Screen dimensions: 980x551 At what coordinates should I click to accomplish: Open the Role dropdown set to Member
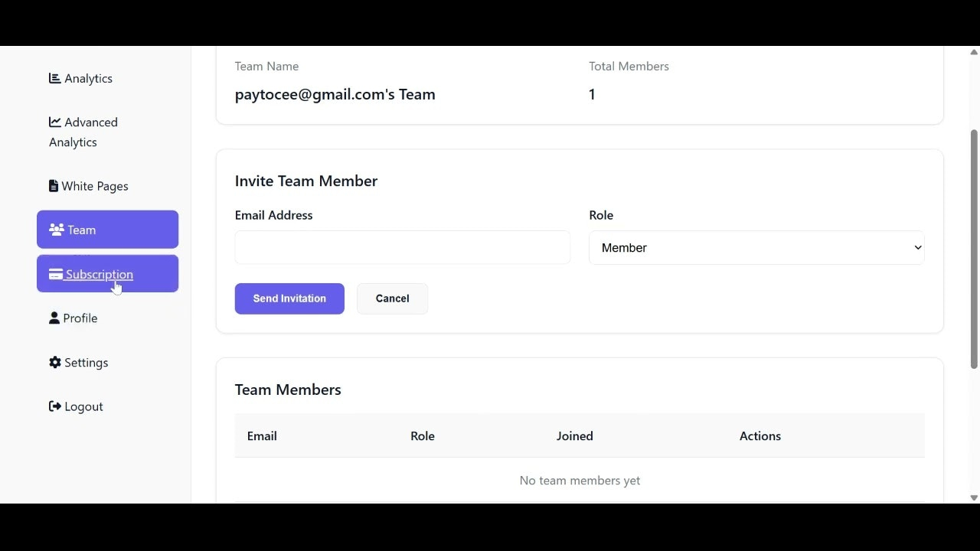[756, 248]
